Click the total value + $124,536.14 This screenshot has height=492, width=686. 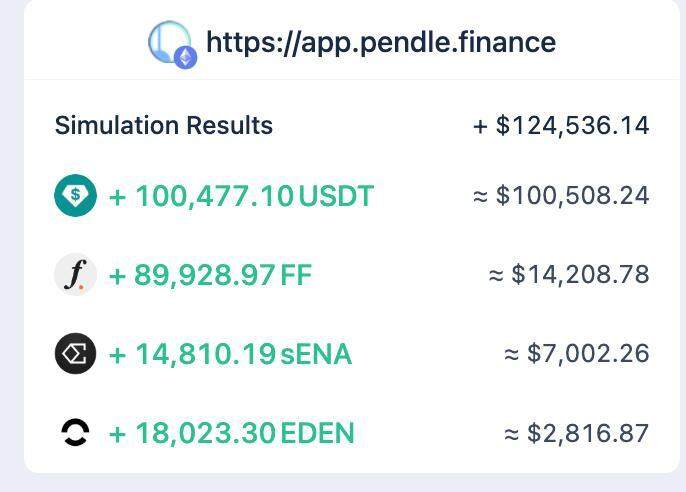click(x=561, y=126)
